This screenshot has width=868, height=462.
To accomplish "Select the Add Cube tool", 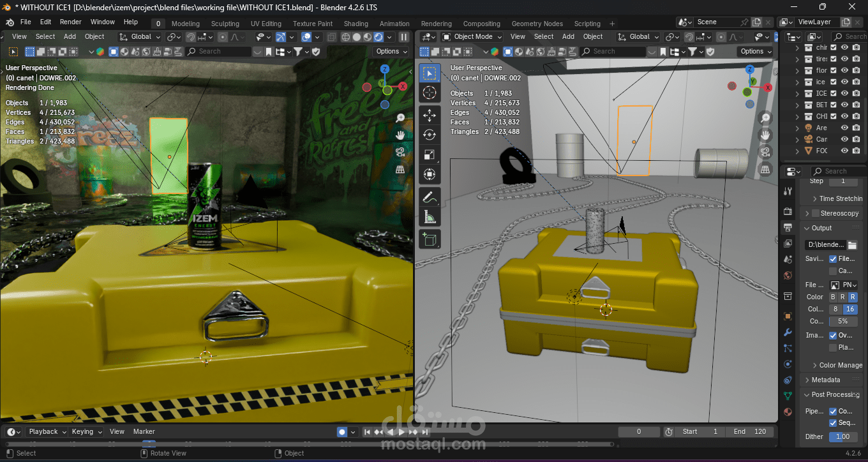I will click(x=430, y=239).
